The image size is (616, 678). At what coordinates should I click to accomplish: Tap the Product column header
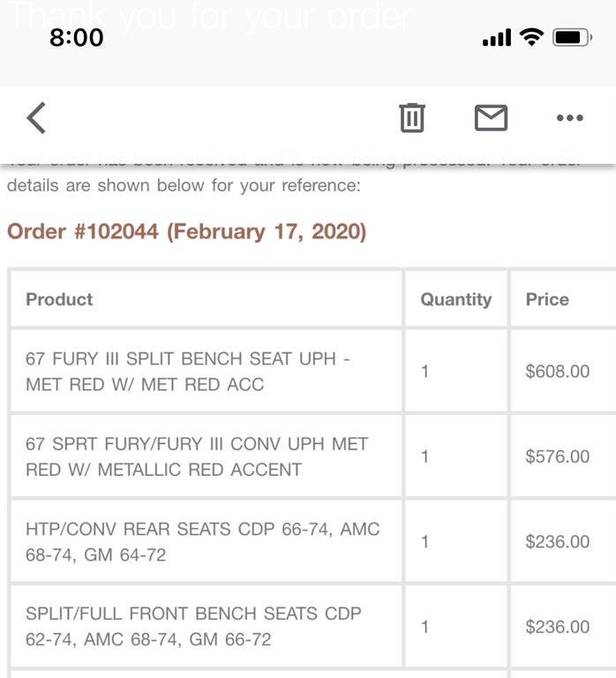click(x=59, y=299)
